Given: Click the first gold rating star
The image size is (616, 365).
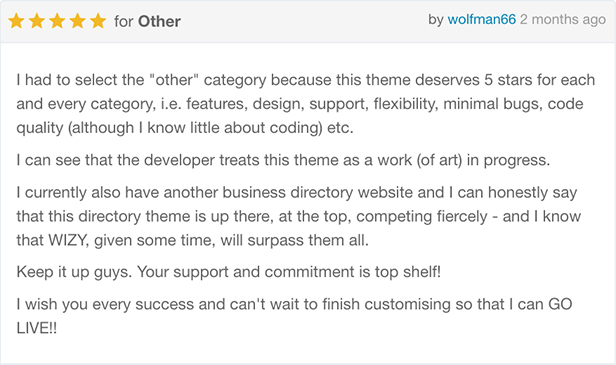Looking at the screenshot, I should coord(16,21).
